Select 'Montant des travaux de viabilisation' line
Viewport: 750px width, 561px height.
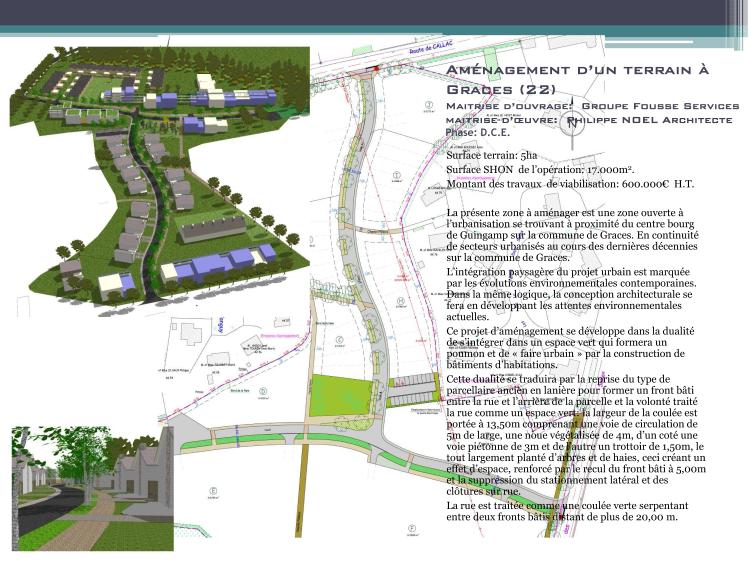tap(570, 184)
